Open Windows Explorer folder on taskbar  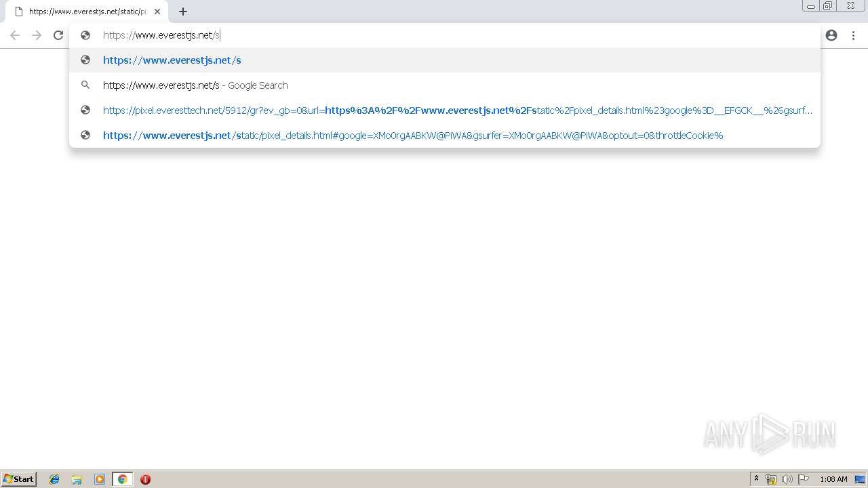pyautogui.click(x=77, y=479)
